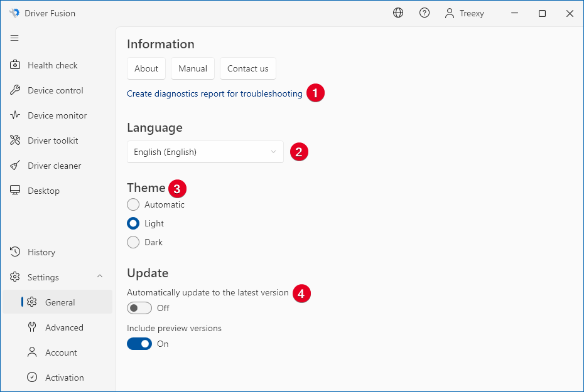Viewport: 584px width, 392px height.
Task: Toggle the hamburger navigation menu
Action: click(14, 38)
